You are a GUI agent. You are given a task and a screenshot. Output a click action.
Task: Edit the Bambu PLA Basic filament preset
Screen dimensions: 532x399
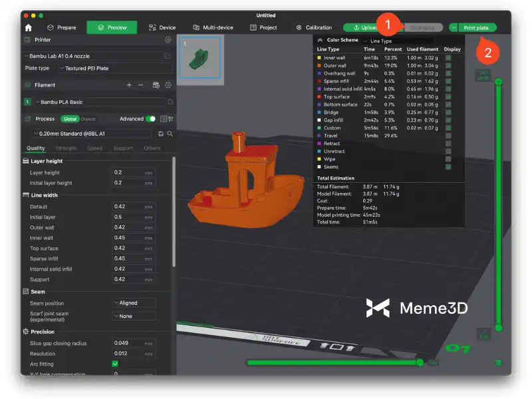[170, 102]
